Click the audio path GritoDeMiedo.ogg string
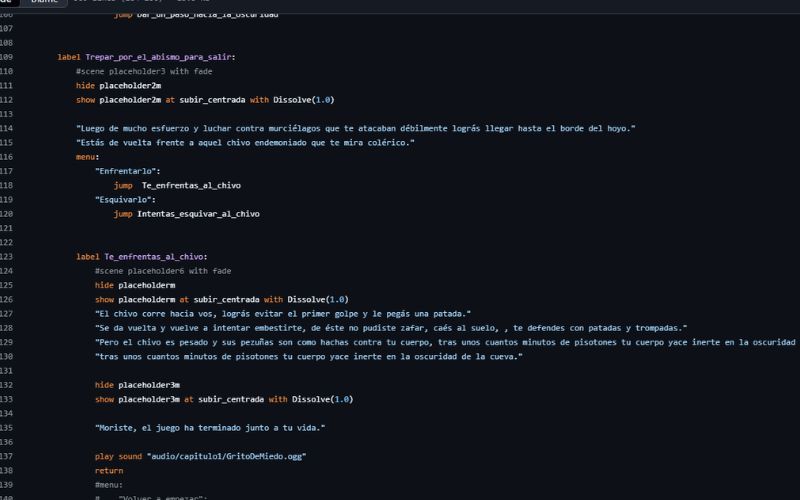Image resolution: width=800 pixels, height=500 pixels. [225, 455]
